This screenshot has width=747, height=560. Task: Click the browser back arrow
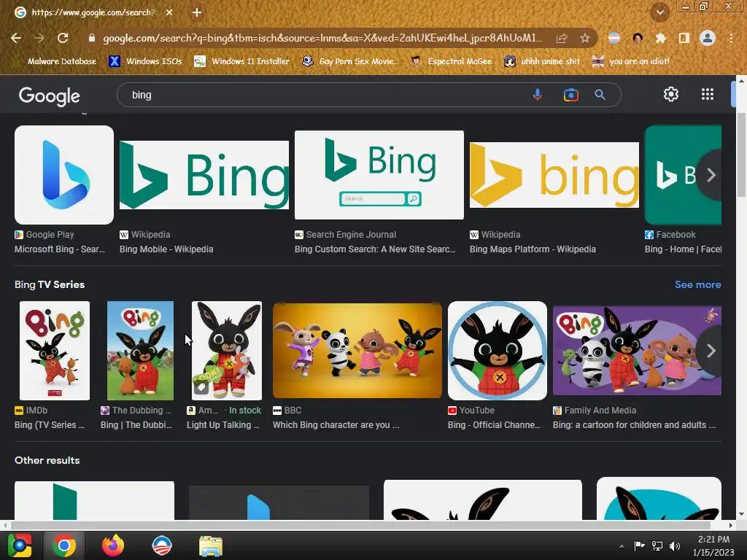[16, 38]
